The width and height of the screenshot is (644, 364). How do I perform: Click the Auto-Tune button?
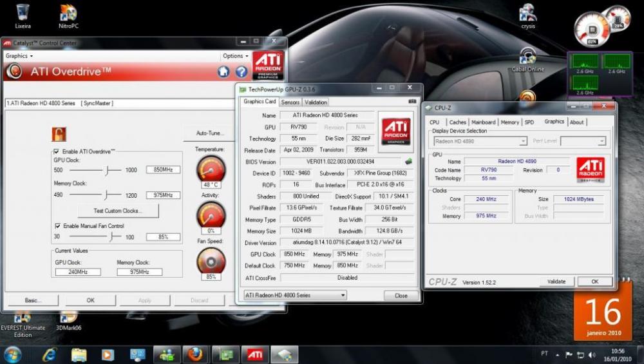pyautogui.click(x=209, y=133)
